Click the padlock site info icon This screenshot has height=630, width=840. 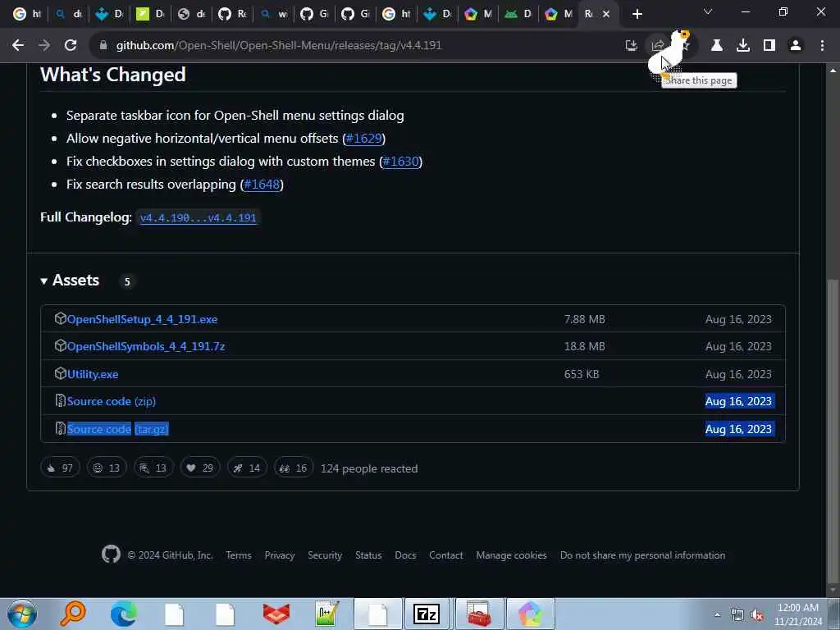(103, 46)
